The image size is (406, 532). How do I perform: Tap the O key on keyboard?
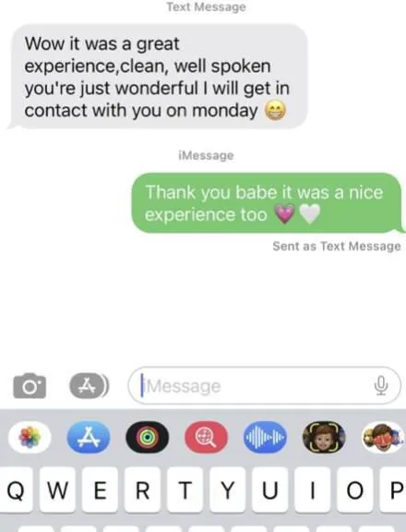pyautogui.click(x=355, y=490)
